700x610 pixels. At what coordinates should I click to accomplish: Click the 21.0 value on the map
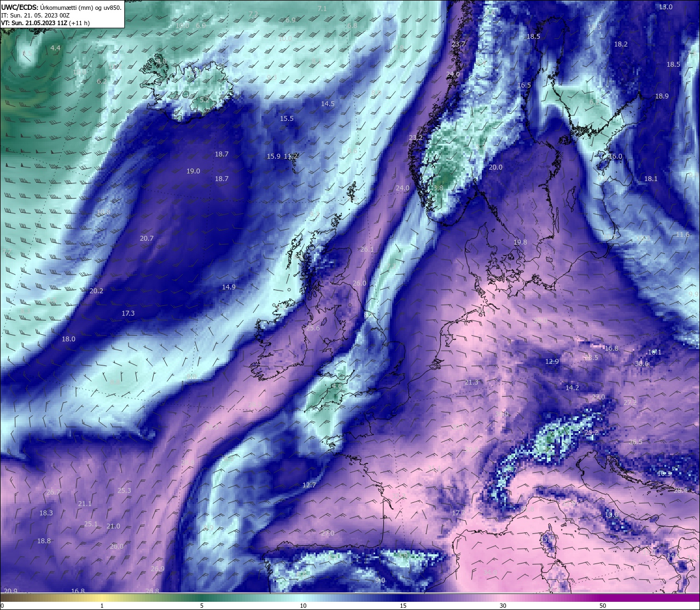[x=113, y=526]
